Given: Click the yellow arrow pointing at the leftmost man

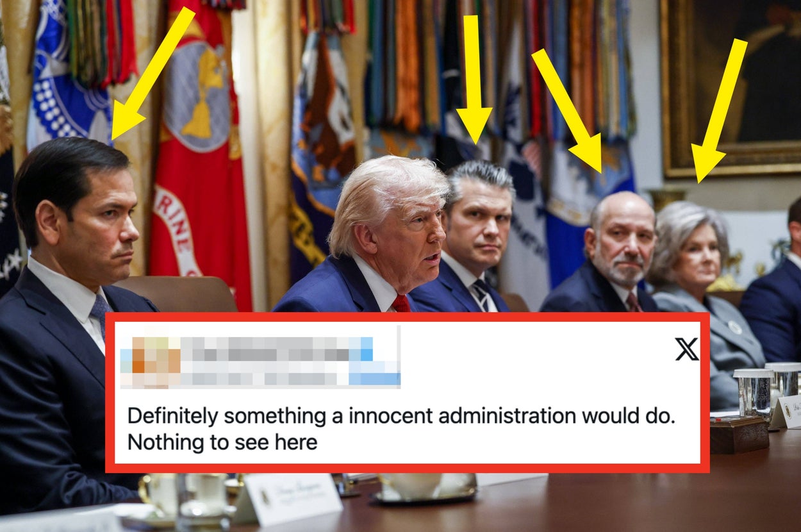Looking at the screenshot, I should (153, 73).
